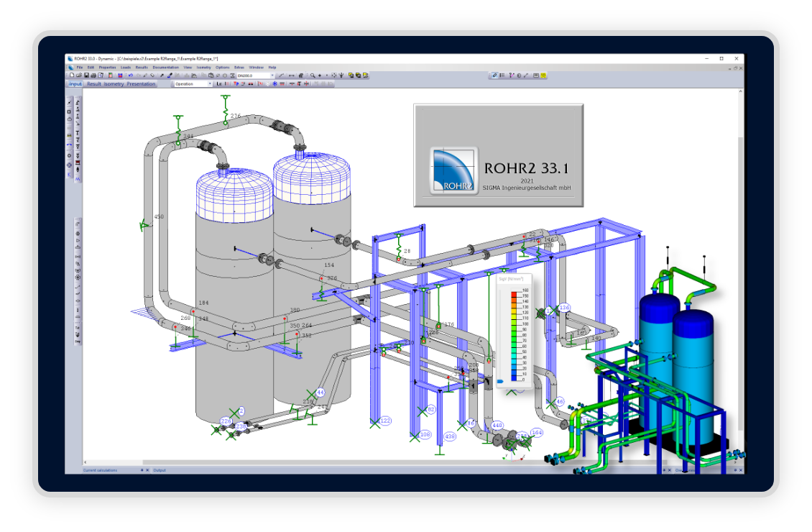The image size is (812, 532).
Task: Click the blue arc icon in the left toolbar
Action: click(70, 145)
